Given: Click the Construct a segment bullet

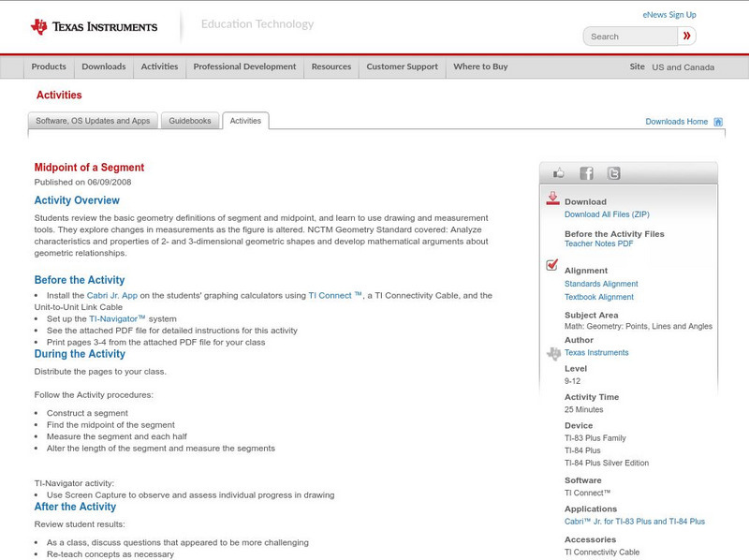Looking at the screenshot, I should point(87,413).
